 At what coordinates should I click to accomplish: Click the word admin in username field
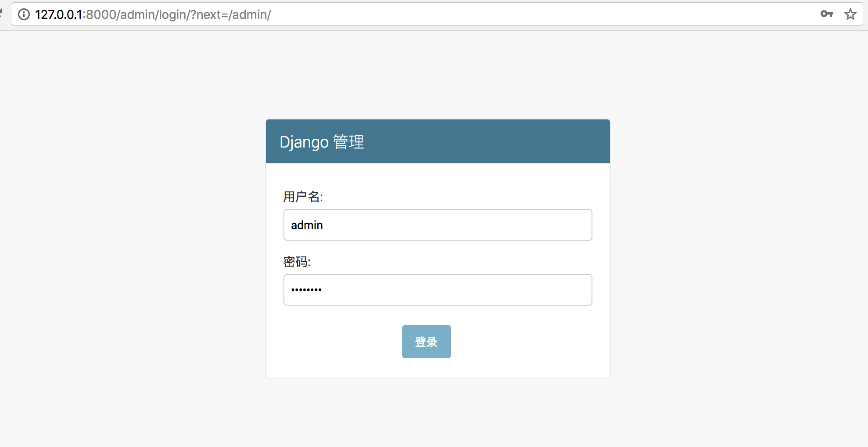307,225
